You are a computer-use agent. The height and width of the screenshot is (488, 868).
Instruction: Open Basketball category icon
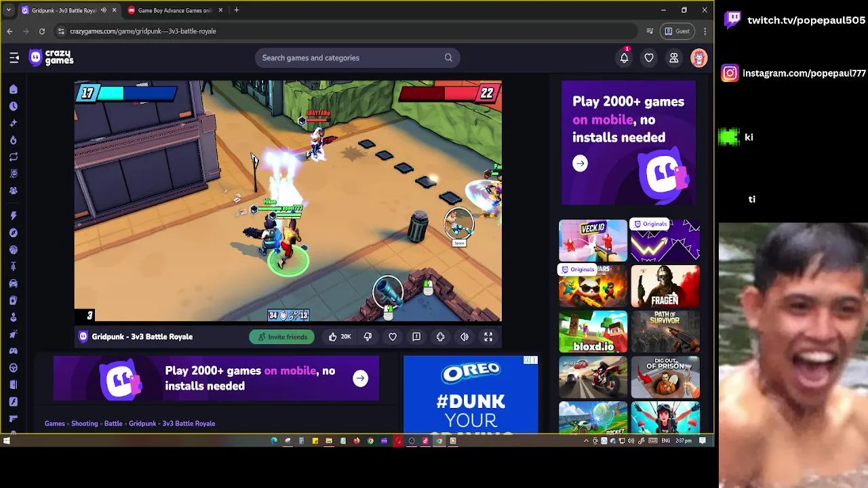pyautogui.click(x=13, y=249)
